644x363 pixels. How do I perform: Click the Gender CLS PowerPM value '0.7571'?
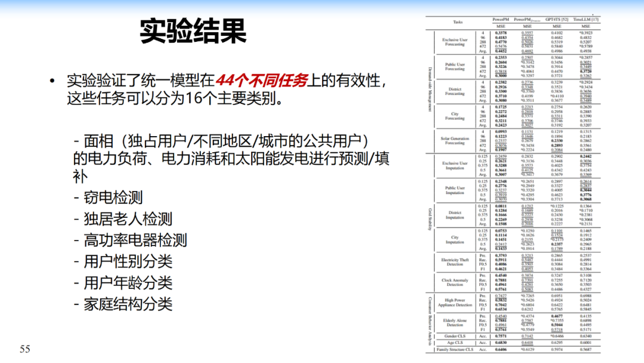click(501, 336)
